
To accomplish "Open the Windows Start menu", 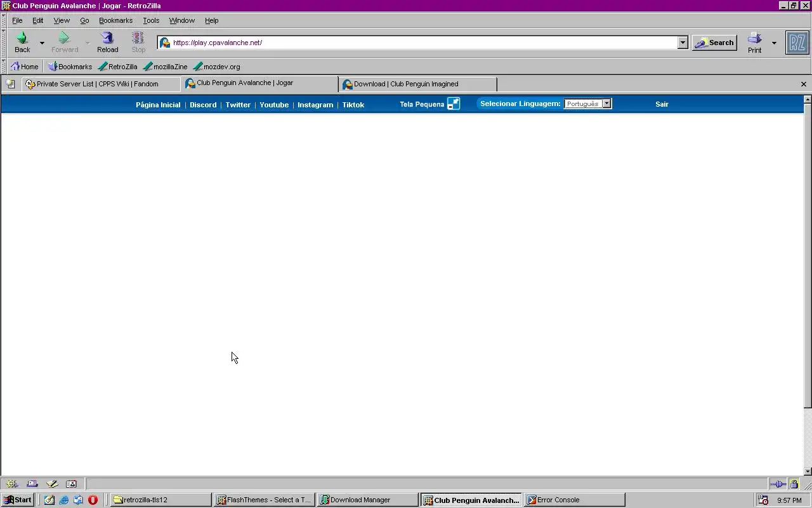I will pyautogui.click(x=18, y=500).
